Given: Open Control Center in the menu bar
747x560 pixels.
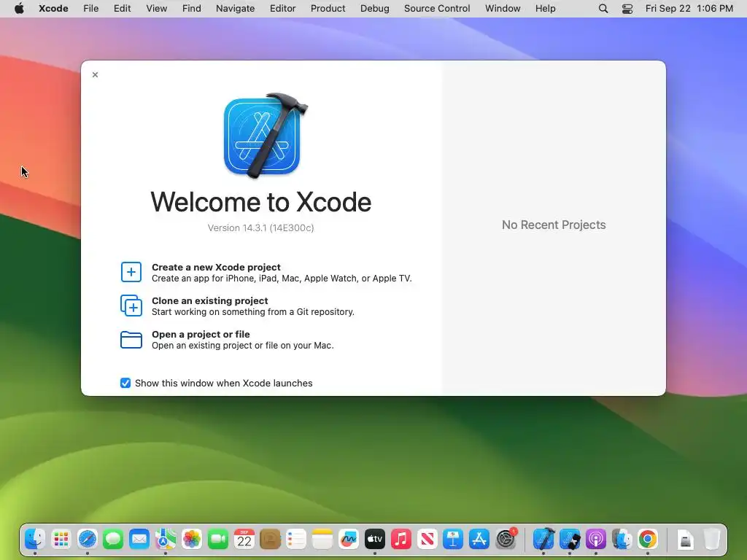Looking at the screenshot, I should tap(627, 9).
